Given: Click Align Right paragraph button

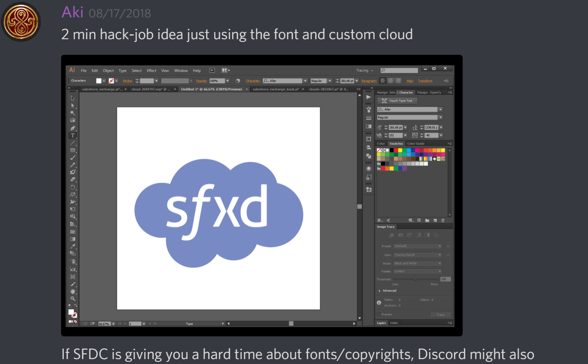Looking at the screenshot, I should point(398,81).
